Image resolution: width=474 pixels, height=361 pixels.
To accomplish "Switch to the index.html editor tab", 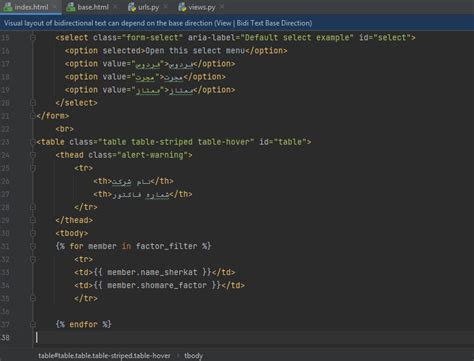I will pyautogui.click(x=31, y=7).
